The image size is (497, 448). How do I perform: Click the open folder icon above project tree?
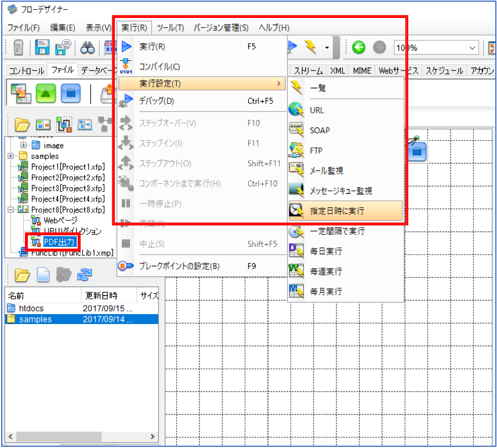point(22,125)
